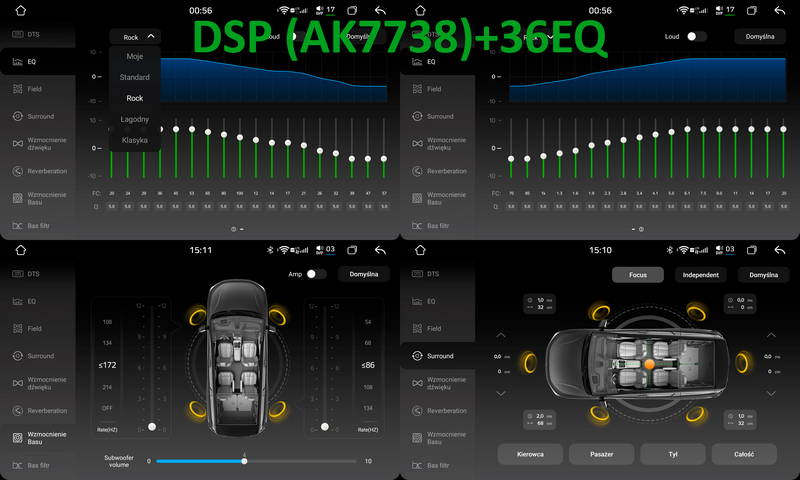Tap front-left speaker icon on Amp screen car
Viewport: 800px width, 480px height.
point(197,316)
